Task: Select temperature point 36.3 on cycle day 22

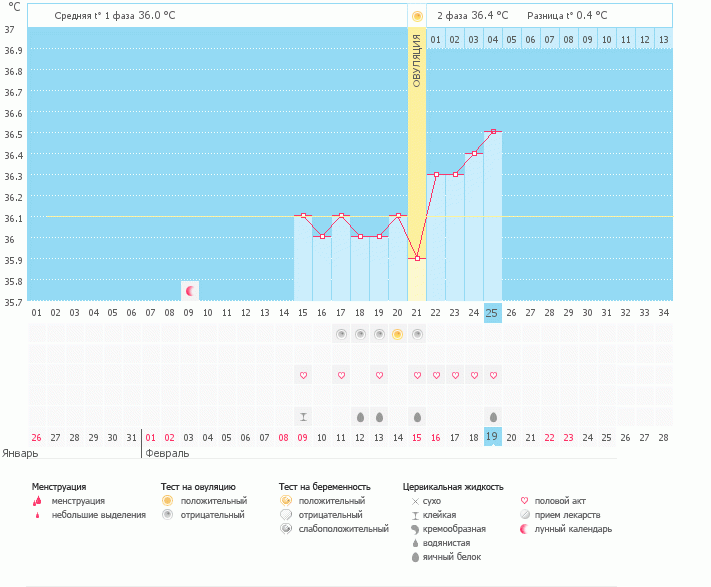Action: (x=436, y=174)
